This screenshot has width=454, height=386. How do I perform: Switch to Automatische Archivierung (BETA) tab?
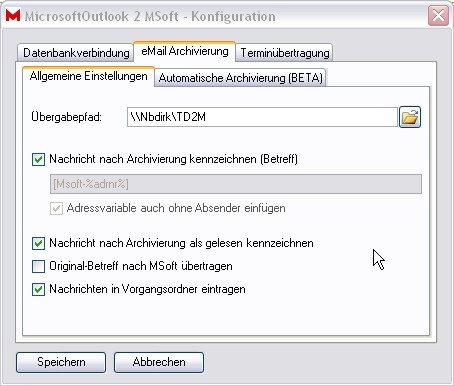pos(240,78)
